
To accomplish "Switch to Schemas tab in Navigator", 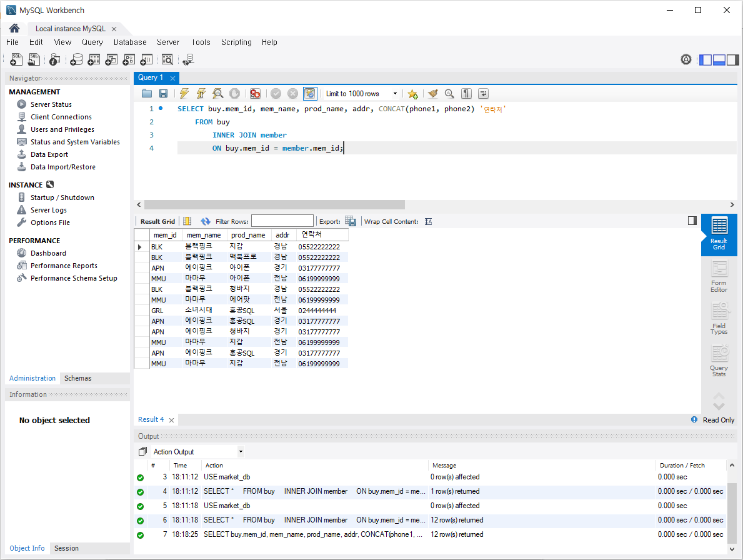I will click(77, 378).
